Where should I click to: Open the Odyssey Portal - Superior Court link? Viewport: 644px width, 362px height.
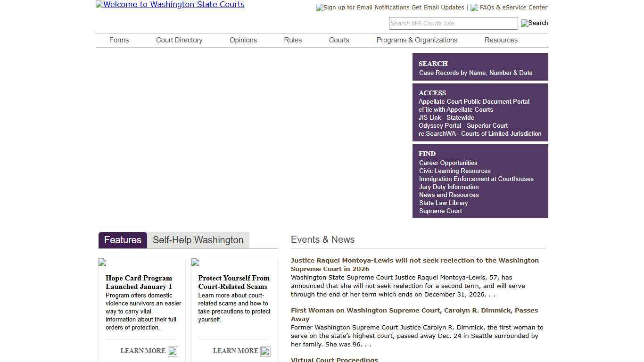(463, 125)
